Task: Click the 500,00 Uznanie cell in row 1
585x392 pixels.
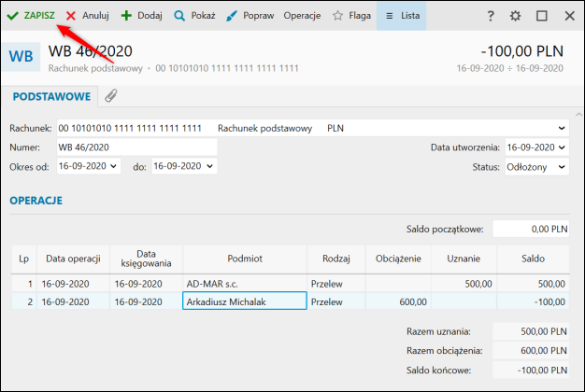Action: pyautogui.click(x=464, y=284)
